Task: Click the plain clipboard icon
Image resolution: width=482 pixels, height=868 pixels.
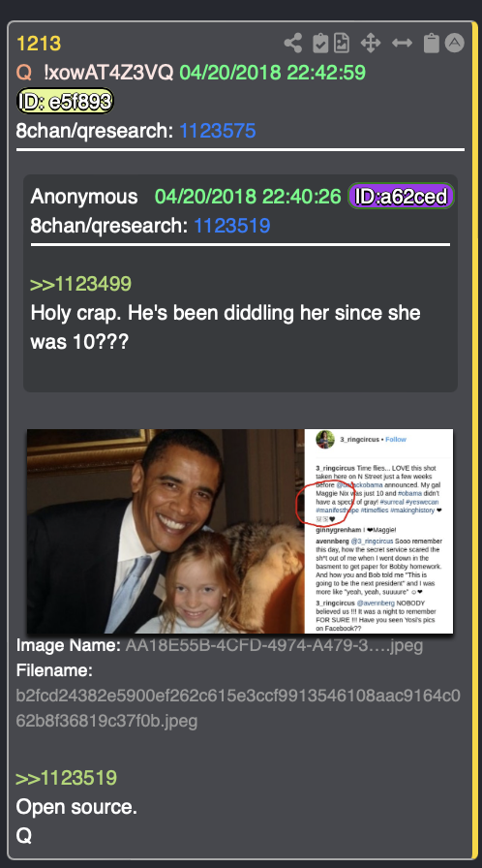Action: 431,44
